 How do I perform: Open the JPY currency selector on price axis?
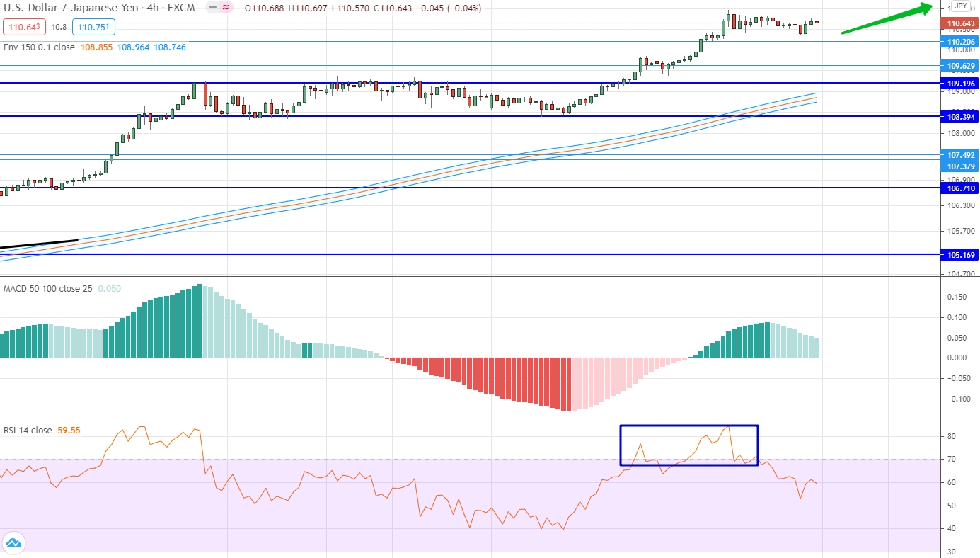coord(960,6)
